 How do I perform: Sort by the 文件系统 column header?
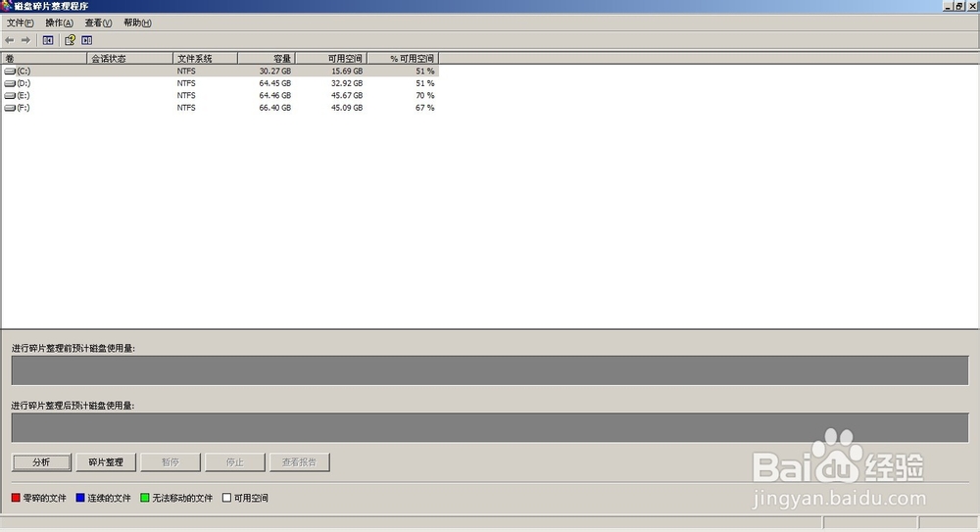coord(205,58)
